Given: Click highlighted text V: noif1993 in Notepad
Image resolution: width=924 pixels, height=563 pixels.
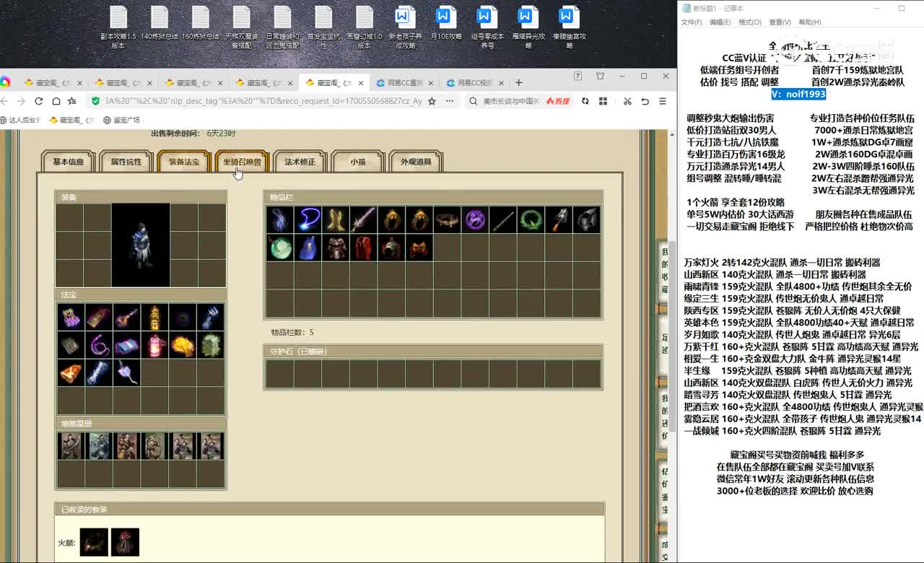Looking at the screenshot, I should [798, 94].
